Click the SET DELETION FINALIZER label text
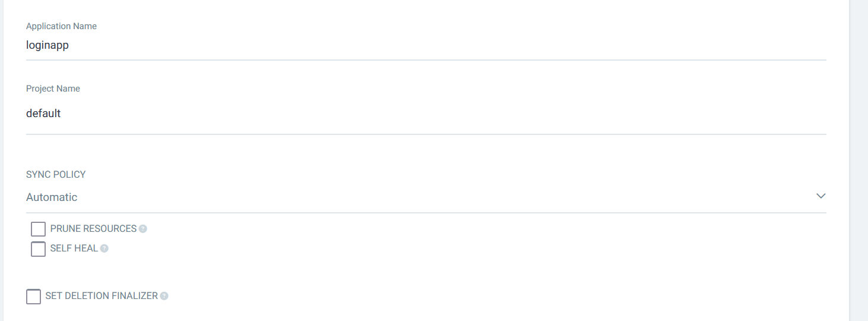Image resolution: width=868 pixels, height=321 pixels. coord(101,296)
